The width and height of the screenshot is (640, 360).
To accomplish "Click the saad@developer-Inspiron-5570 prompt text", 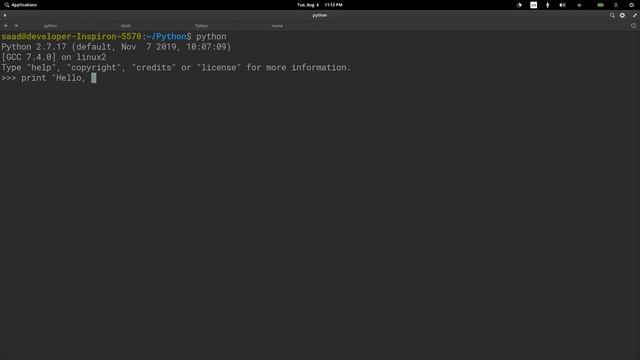I will coord(71,36).
